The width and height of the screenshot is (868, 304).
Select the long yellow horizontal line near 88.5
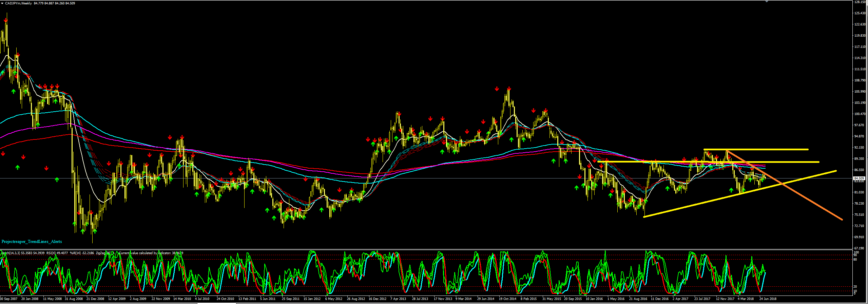pos(709,162)
